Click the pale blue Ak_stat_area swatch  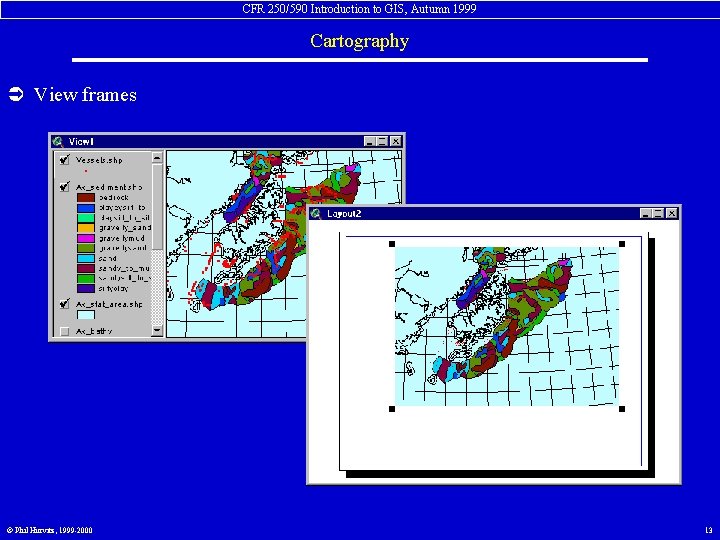(86, 315)
